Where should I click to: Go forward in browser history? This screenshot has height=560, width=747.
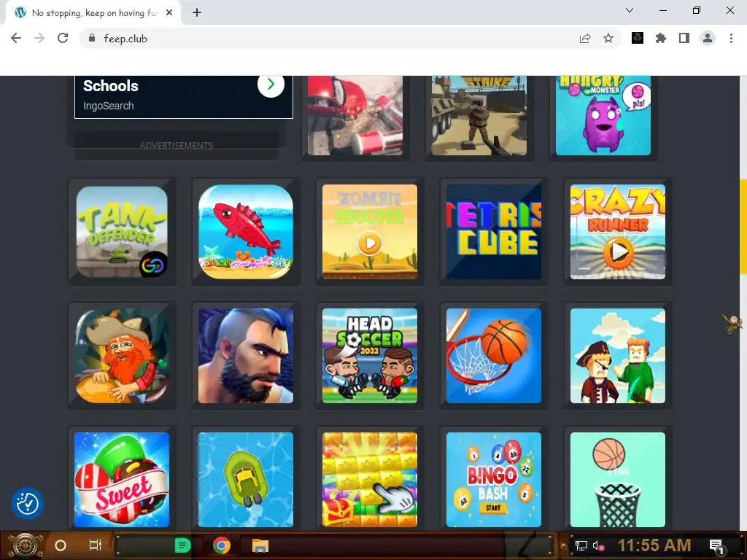[x=39, y=38]
